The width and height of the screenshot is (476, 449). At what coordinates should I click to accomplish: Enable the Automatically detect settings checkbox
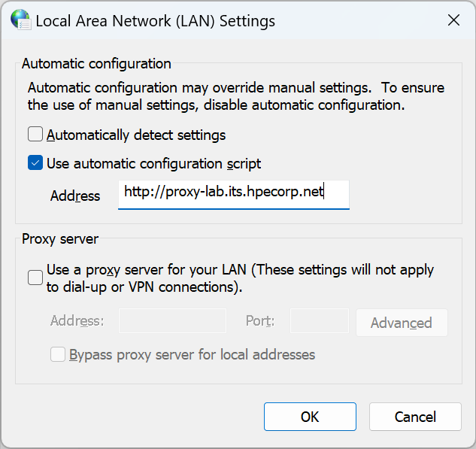tap(35, 135)
